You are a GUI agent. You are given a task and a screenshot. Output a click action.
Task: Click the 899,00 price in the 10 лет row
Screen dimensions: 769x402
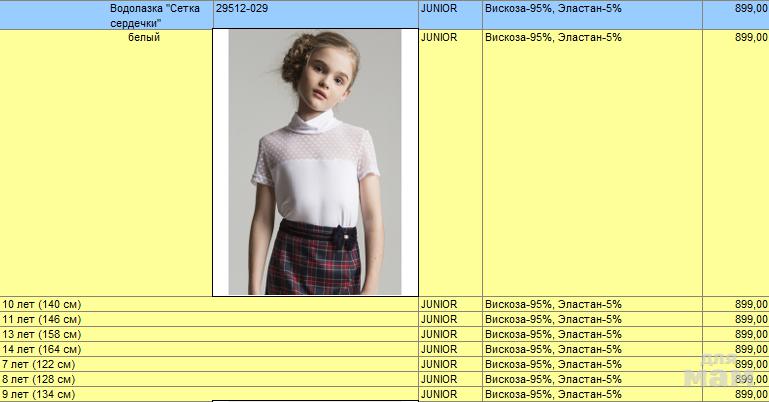click(750, 304)
